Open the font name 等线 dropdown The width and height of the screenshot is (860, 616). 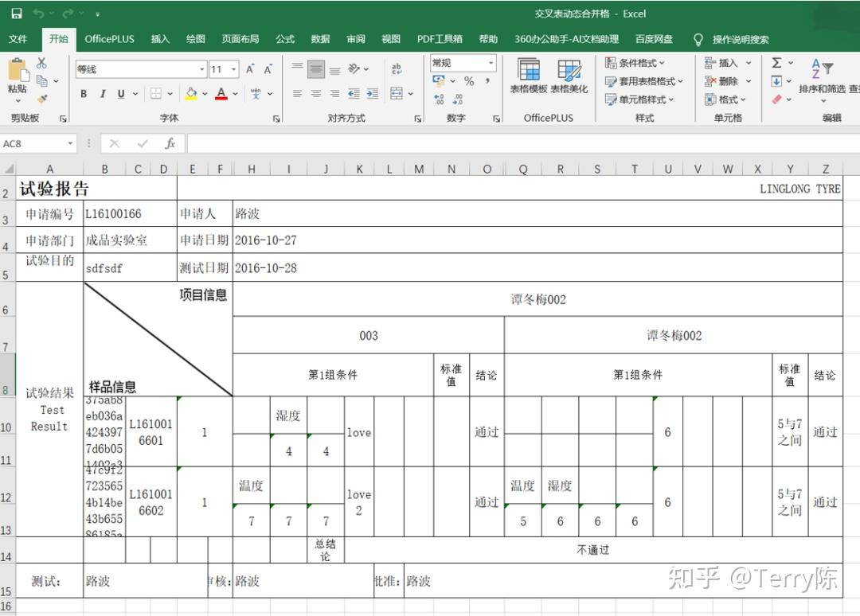click(201, 69)
